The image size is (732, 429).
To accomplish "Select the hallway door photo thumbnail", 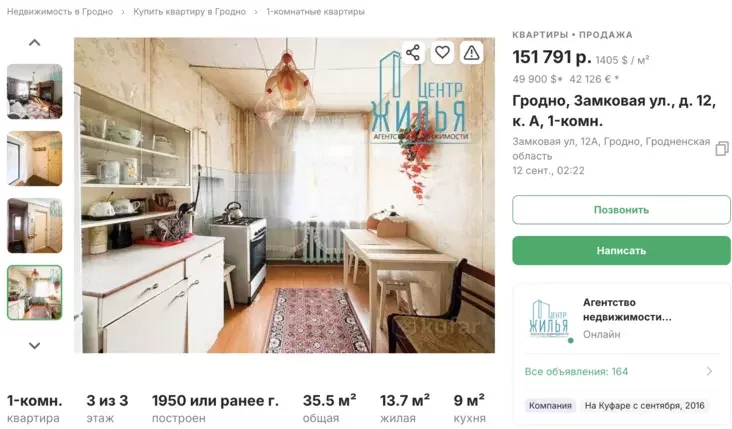I will coord(35,159).
